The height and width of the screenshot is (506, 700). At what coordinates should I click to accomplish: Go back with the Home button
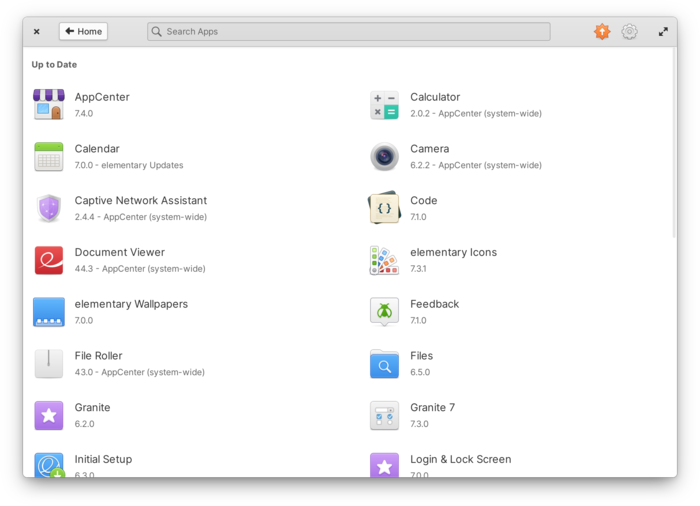[83, 31]
